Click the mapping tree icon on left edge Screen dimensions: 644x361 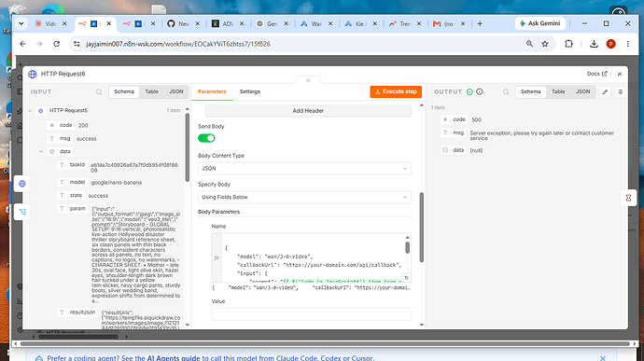(22, 212)
